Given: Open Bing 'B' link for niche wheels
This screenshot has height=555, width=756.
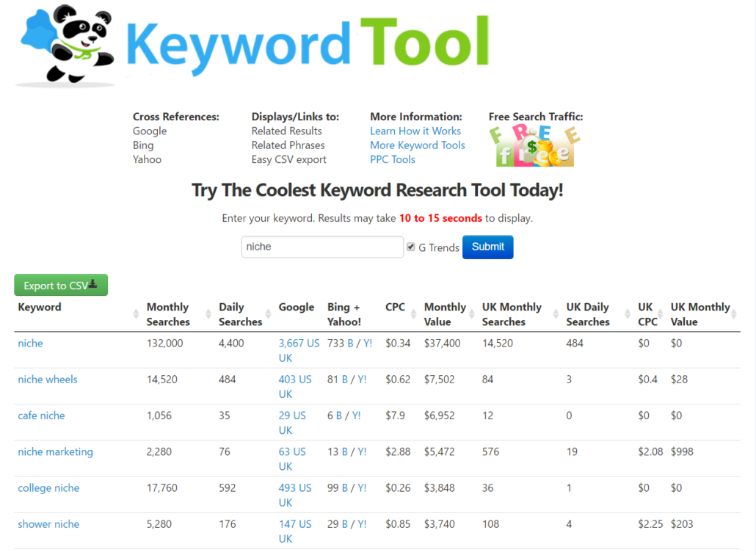Looking at the screenshot, I should pos(345,380).
